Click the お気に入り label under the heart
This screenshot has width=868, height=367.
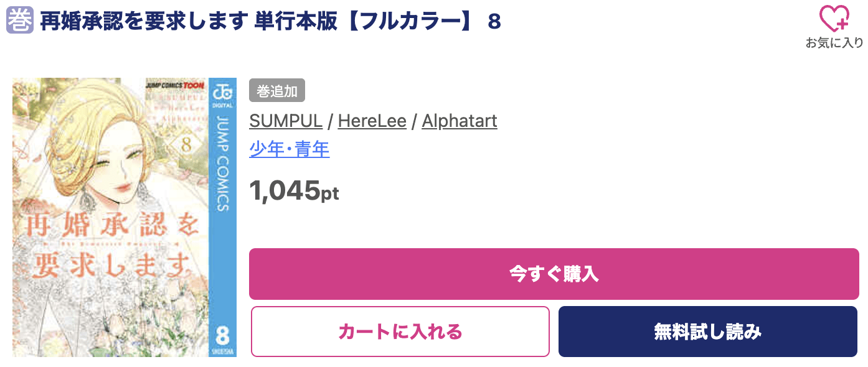(x=834, y=43)
